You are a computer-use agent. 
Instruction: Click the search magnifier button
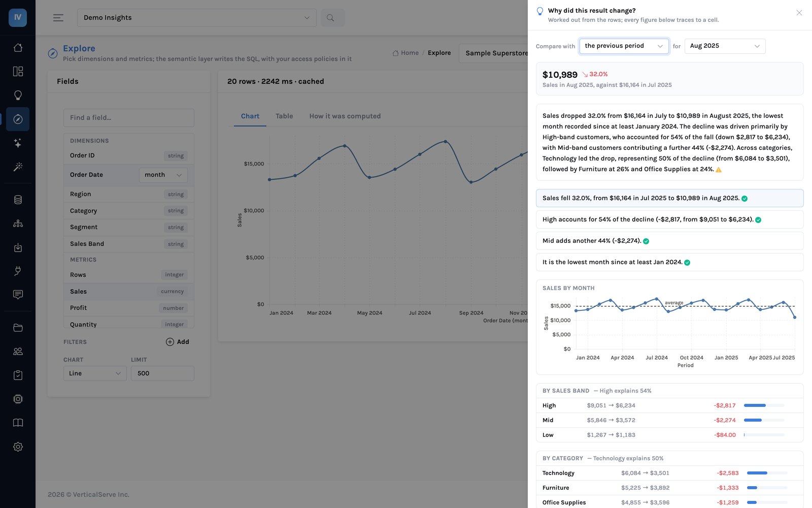(x=332, y=18)
